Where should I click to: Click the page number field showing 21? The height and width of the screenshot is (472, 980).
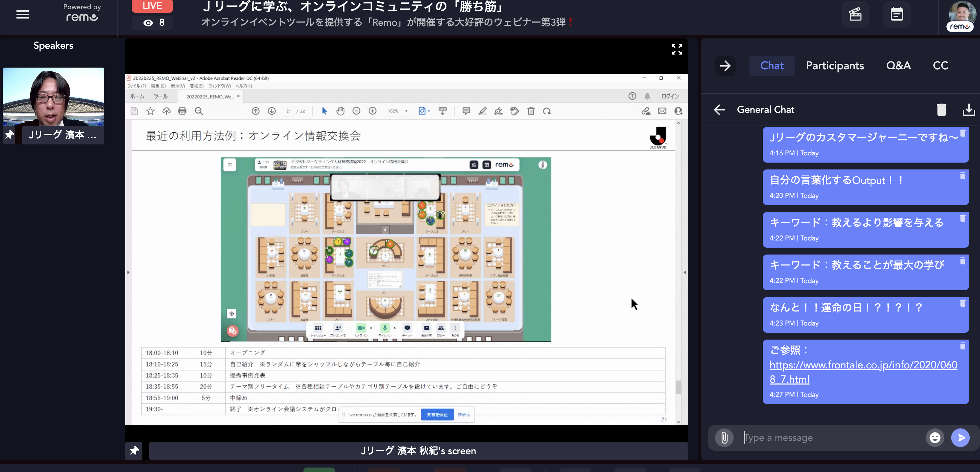point(289,111)
